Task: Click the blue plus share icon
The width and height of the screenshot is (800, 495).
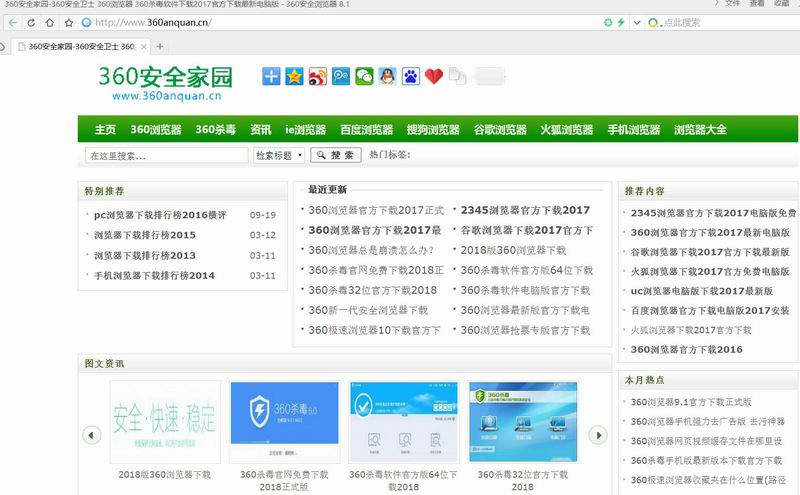Action: pyautogui.click(x=271, y=77)
